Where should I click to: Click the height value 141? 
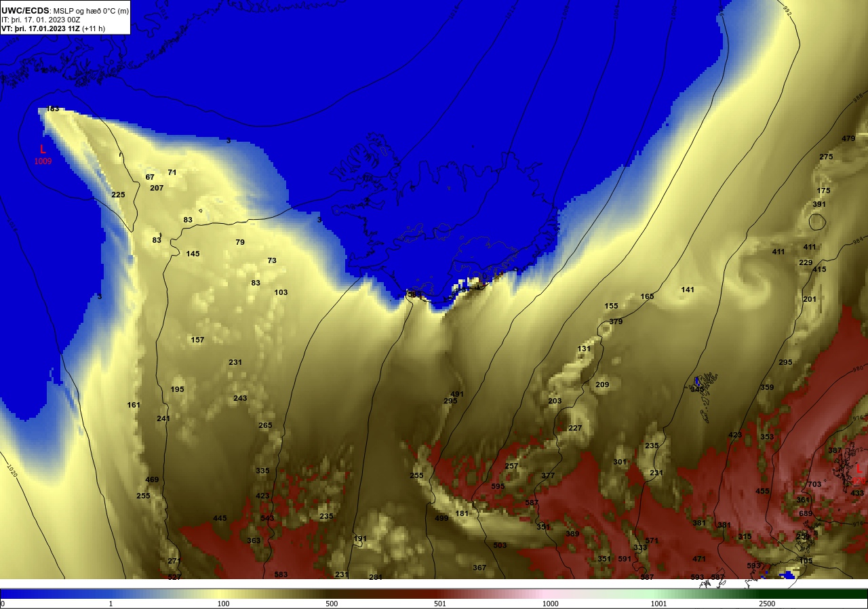pyautogui.click(x=688, y=290)
